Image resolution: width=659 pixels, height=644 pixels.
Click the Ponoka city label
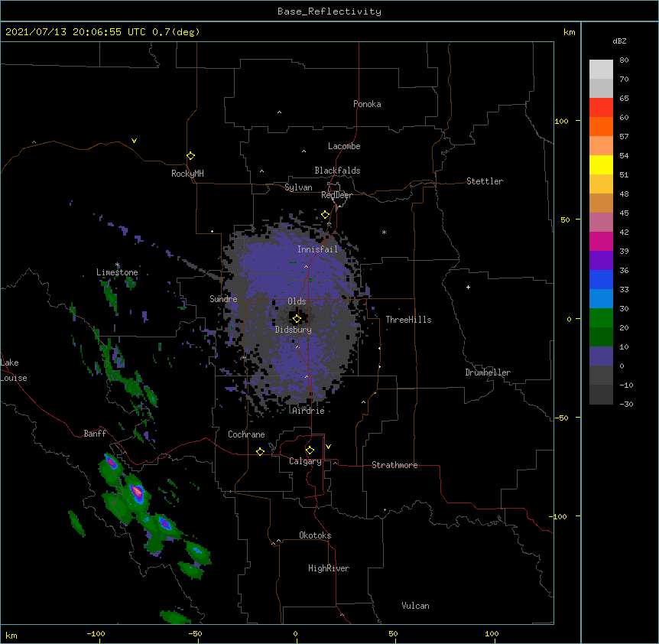tap(367, 104)
